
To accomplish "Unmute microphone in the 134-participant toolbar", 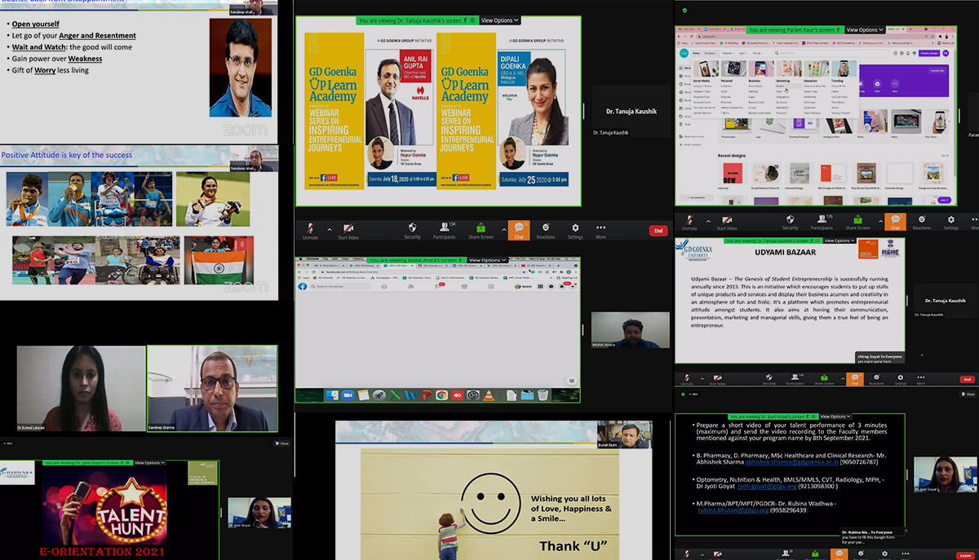I will click(x=310, y=230).
